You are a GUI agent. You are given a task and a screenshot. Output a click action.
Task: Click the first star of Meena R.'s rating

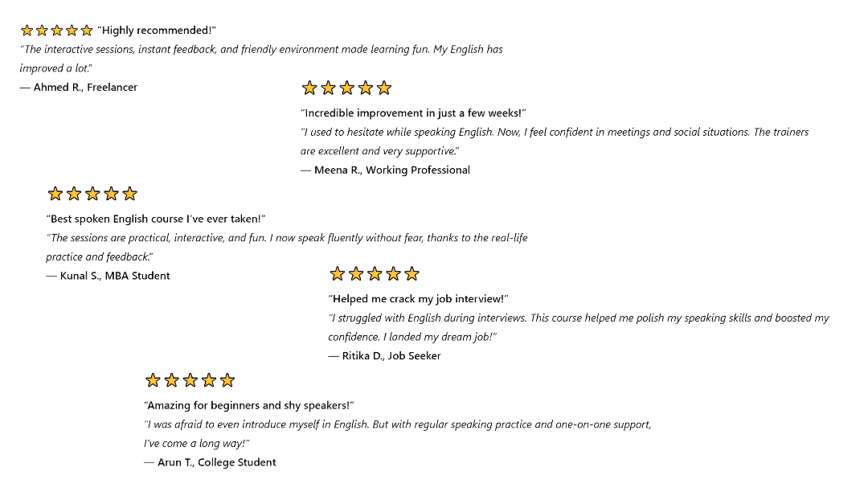click(309, 88)
